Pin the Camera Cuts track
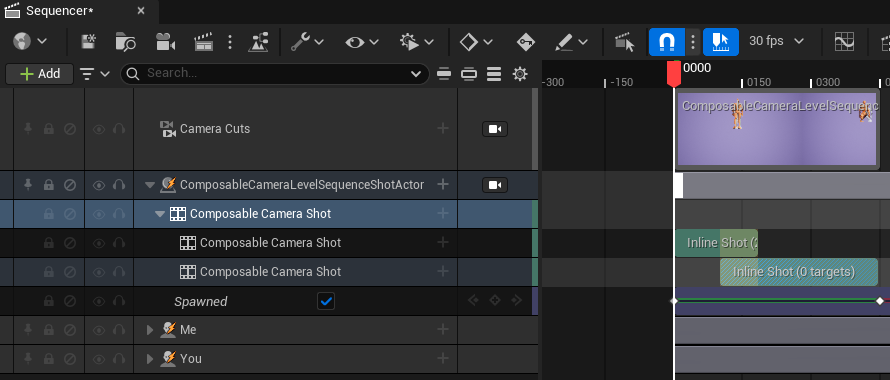Viewport: 890px width, 380px height. (x=28, y=130)
